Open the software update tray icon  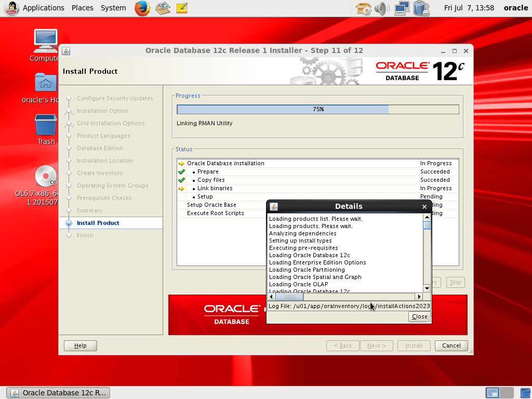point(363,8)
